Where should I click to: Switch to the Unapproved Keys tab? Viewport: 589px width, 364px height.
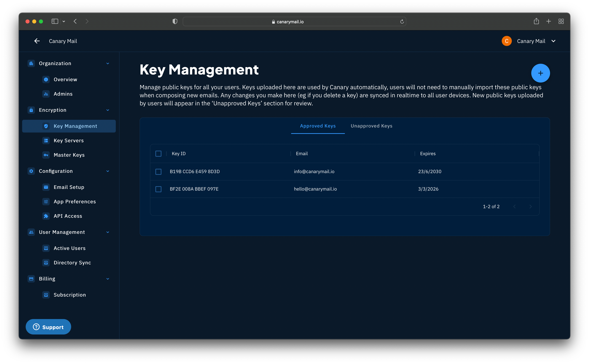click(x=371, y=126)
